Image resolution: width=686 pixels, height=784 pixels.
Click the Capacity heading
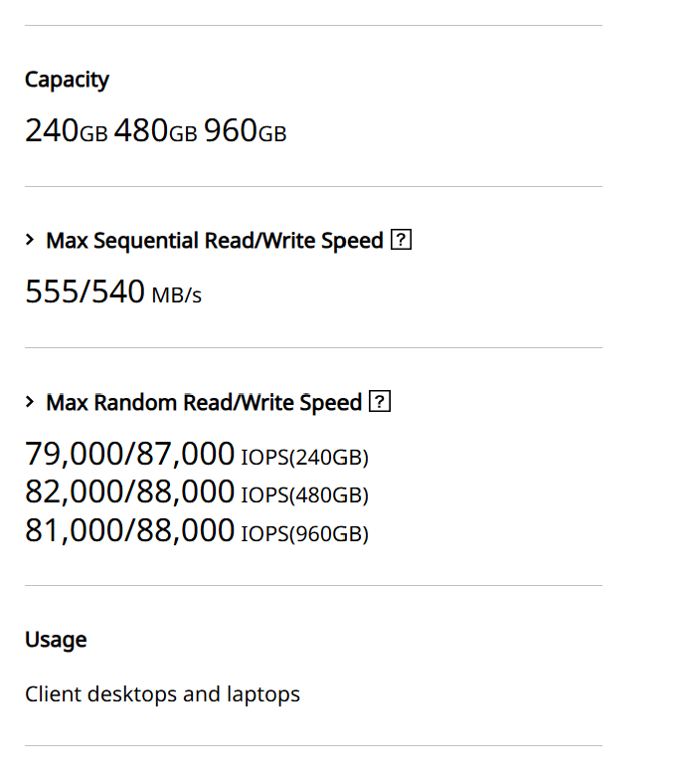[67, 80]
